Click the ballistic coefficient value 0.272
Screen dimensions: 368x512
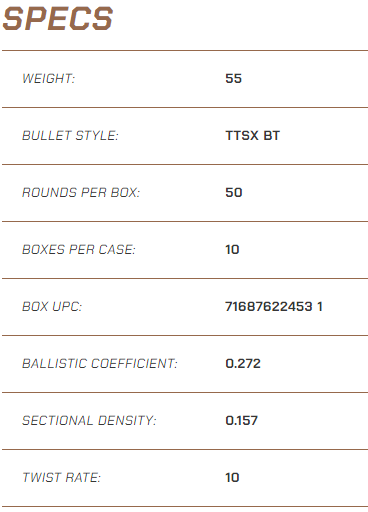243,364
